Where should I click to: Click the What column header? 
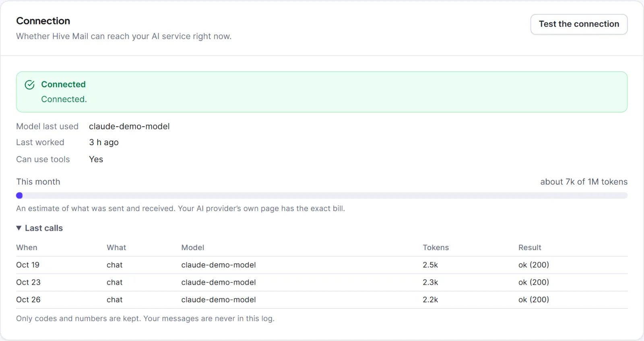point(116,248)
